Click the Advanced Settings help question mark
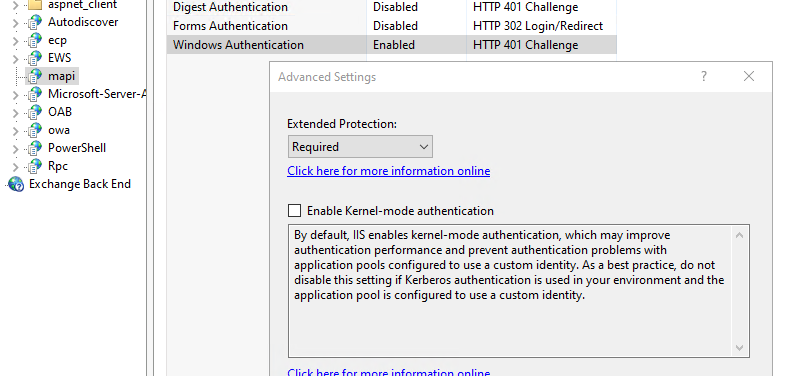The height and width of the screenshot is (376, 803). 704,76
